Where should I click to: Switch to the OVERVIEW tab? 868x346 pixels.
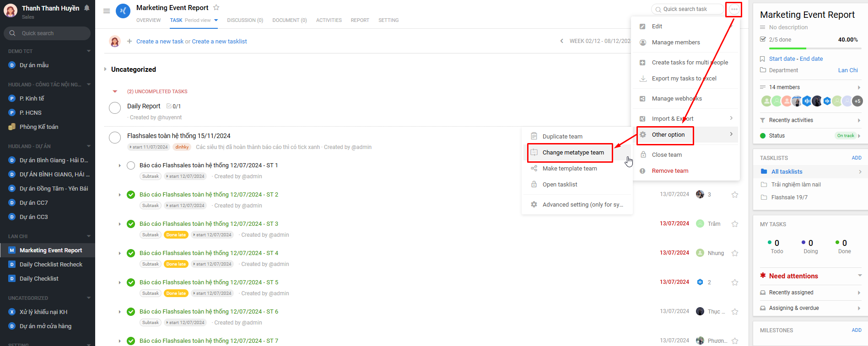pos(148,20)
